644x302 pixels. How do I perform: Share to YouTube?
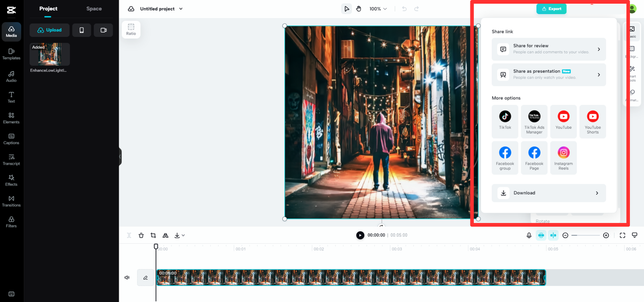click(563, 121)
